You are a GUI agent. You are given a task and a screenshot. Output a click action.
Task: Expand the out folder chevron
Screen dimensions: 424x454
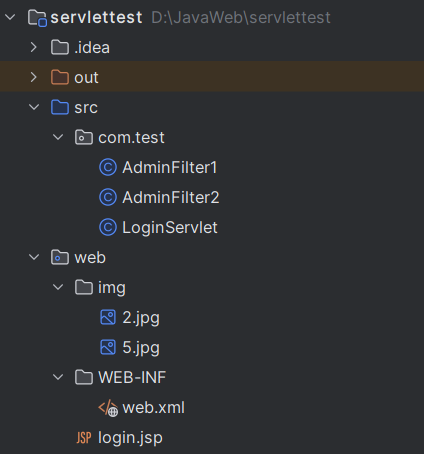tap(34, 77)
